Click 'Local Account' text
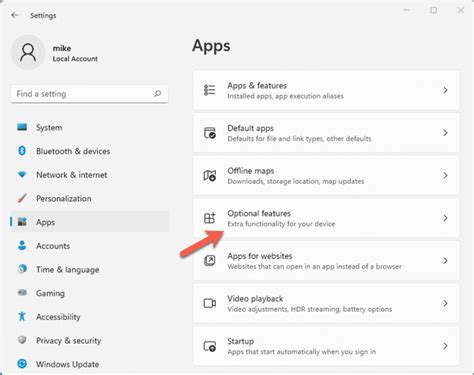The image size is (474, 375). pyautogui.click(x=75, y=59)
